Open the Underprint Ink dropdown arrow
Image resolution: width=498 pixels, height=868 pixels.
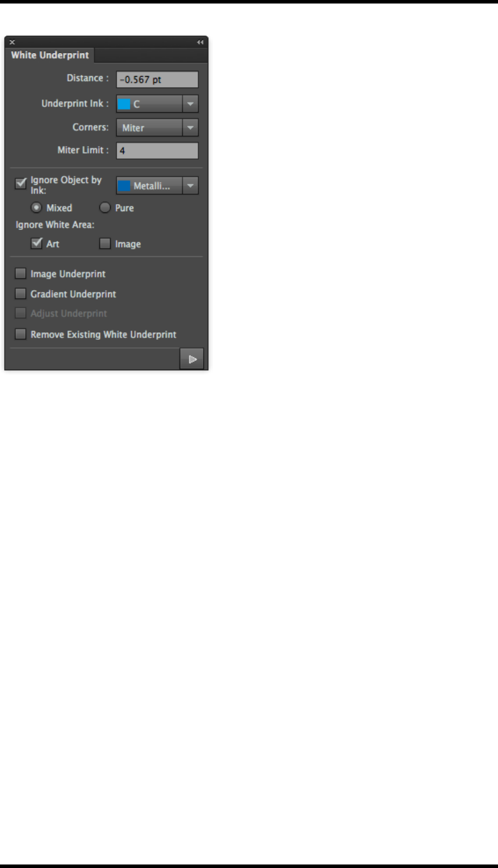pos(190,104)
